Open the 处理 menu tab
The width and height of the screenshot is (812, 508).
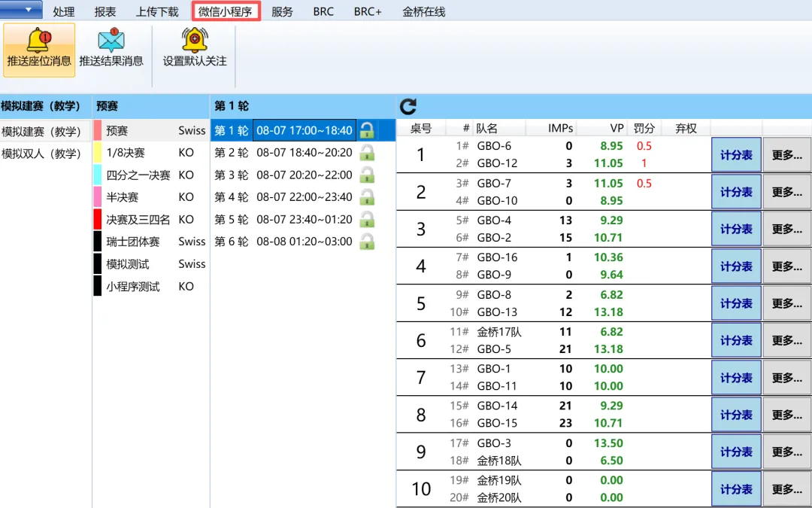(x=64, y=11)
